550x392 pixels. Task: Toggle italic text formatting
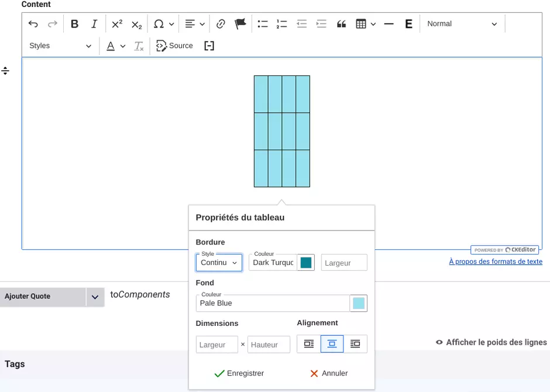click(94, 24)
